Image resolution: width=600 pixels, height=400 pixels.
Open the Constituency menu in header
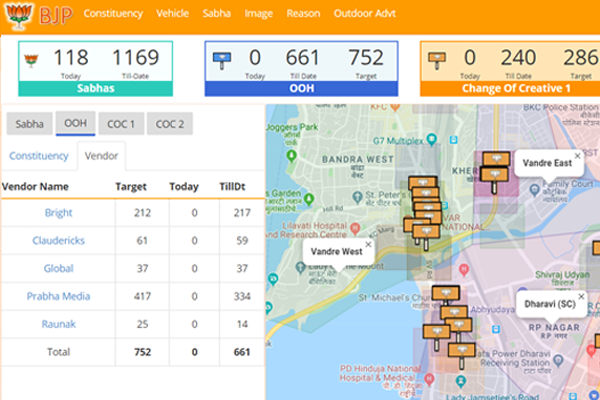(x=113, y=13)
